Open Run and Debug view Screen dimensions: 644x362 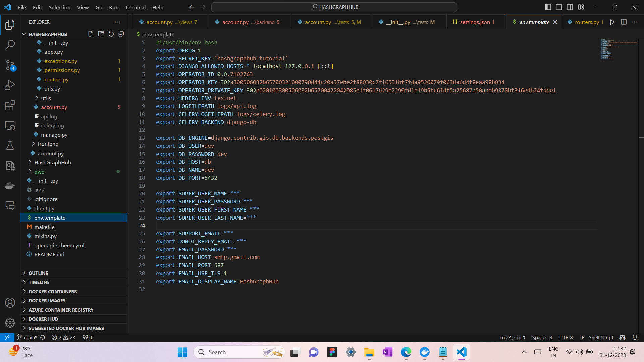10,85
